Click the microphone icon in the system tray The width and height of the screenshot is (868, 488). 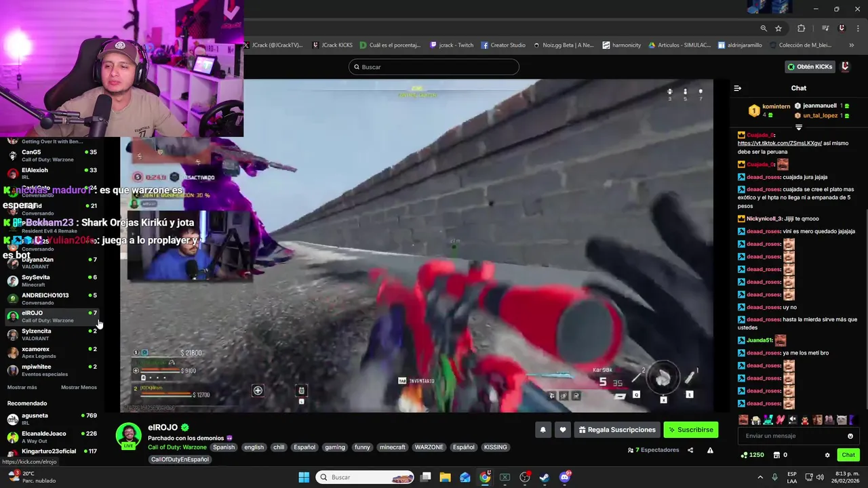click(x=774, y=477)
